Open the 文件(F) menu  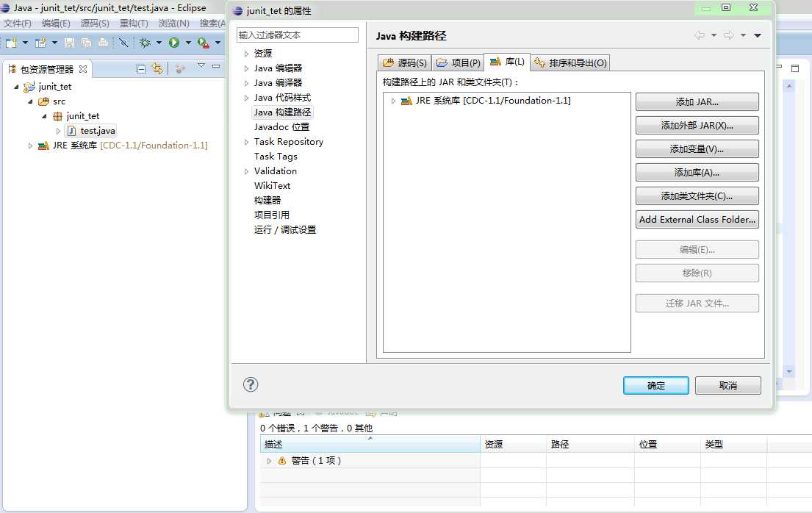click(18, 24)
